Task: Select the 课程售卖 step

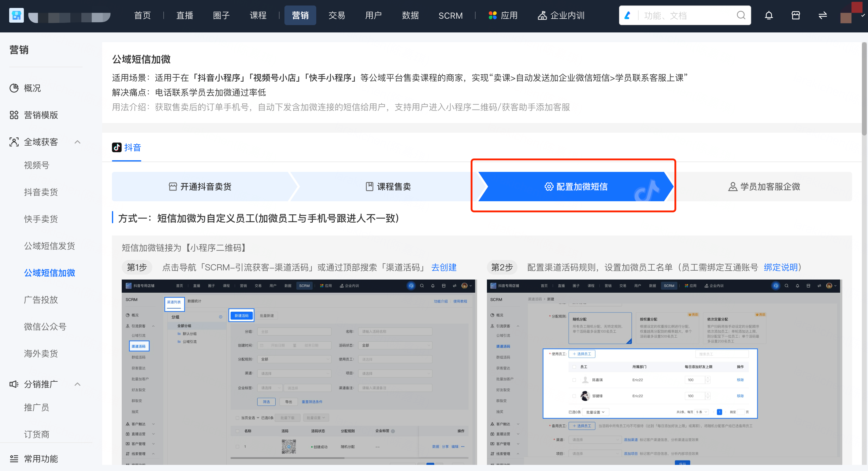Action: tap(389, 187)
